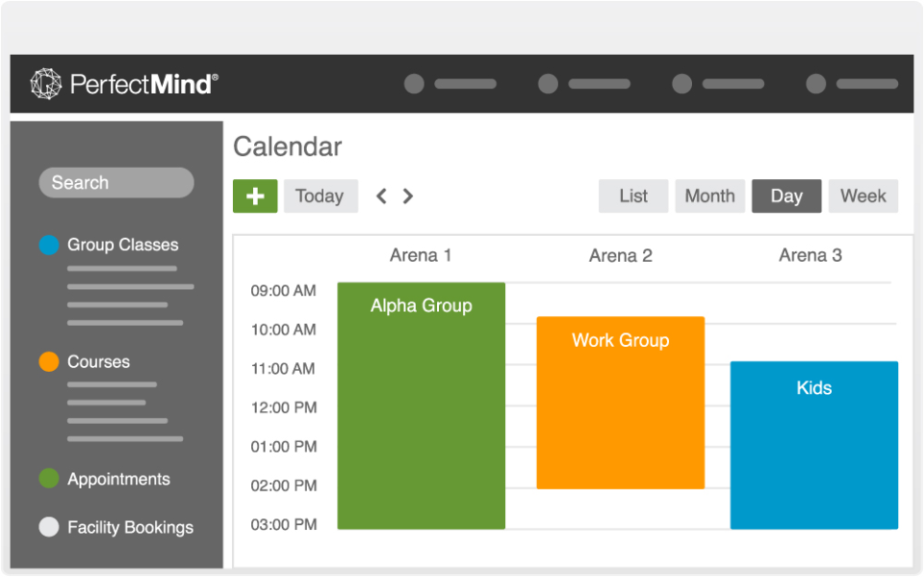Image resolution: width=924 pixels, height=577 pixels.
Task: Click the fourth header circle icon
Action: [815, 84]
